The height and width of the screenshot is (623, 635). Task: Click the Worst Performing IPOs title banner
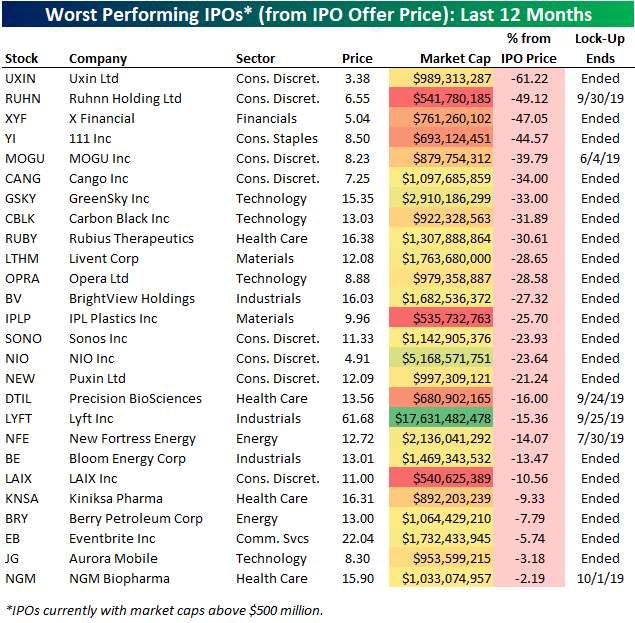318,14
